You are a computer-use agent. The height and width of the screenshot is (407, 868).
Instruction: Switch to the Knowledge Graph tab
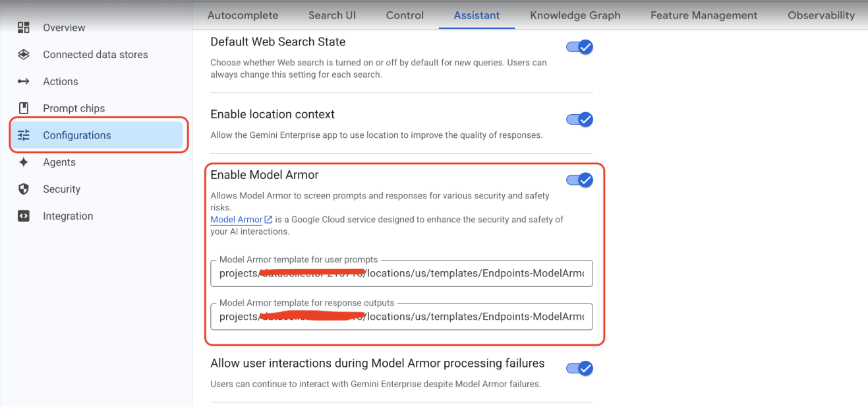pyautogui.click(x=575, y=15)
